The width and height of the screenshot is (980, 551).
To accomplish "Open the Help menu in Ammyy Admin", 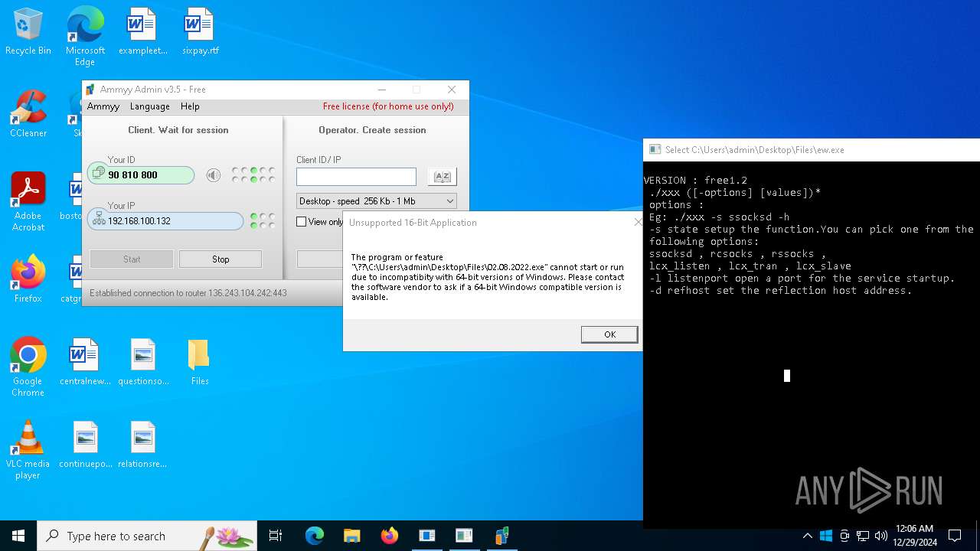I will [190, 106].
